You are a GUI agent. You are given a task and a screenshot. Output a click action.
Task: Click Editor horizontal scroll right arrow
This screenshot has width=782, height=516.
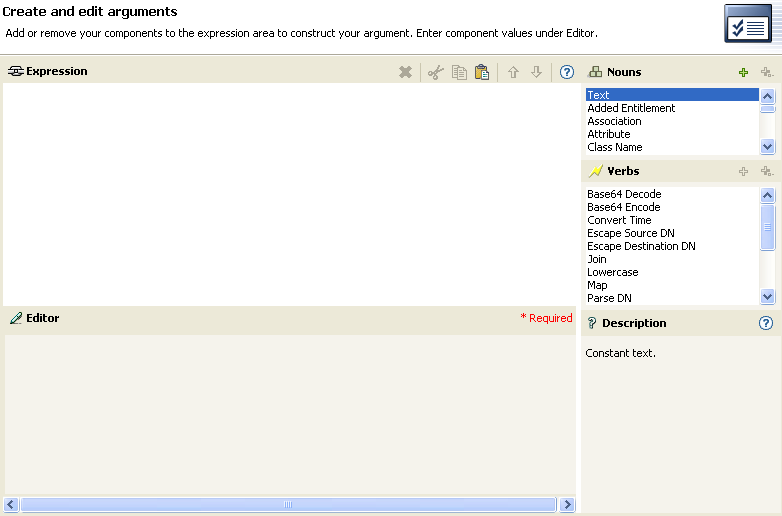point(567,504)
